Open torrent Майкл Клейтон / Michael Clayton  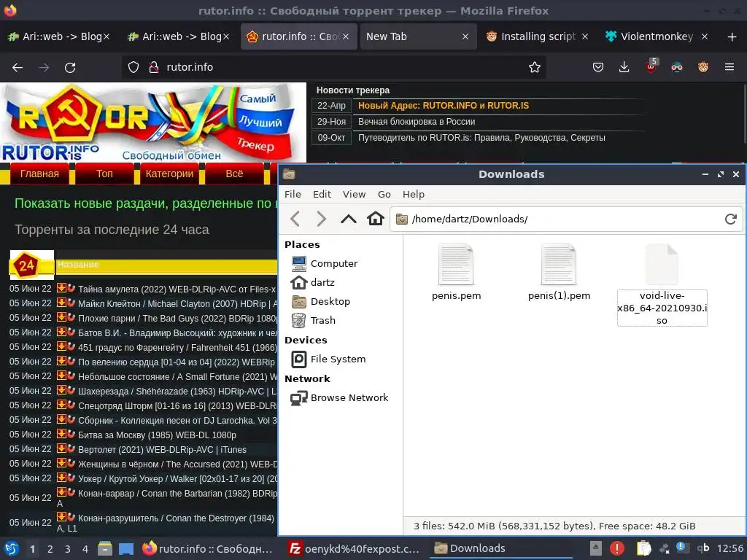(x=178, y=304)
